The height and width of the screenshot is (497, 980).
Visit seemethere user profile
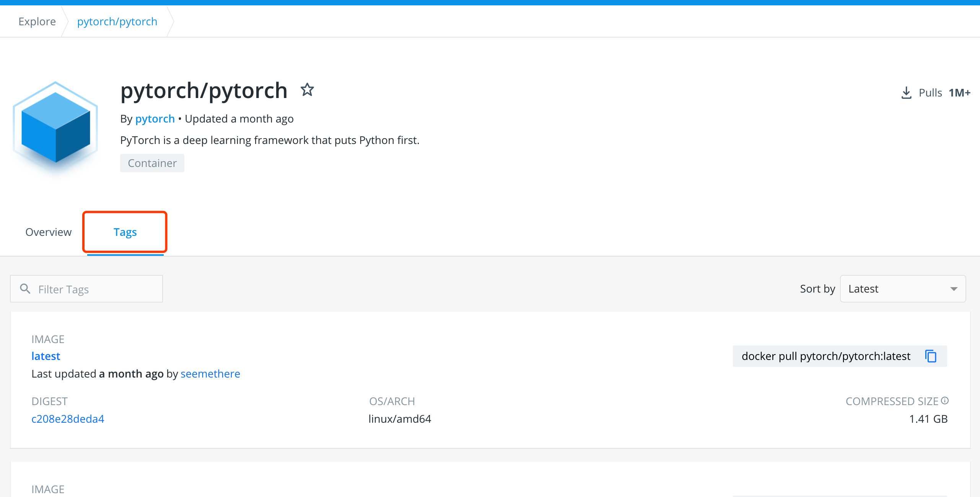(x=210, y=374)
